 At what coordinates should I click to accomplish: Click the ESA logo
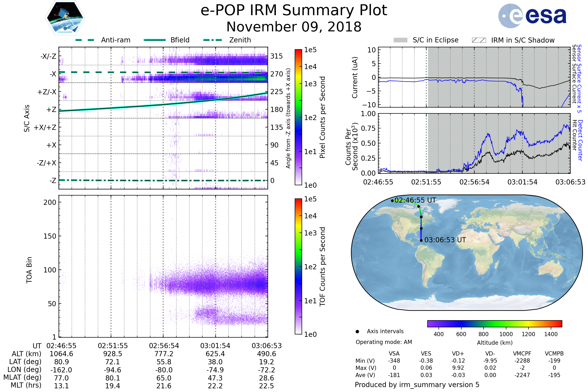pos(532,16)
